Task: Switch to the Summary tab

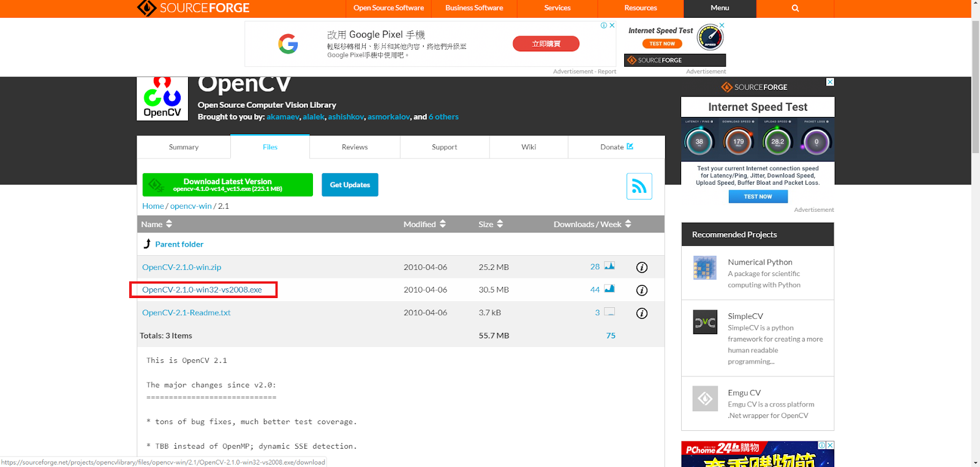Action: 184,147
